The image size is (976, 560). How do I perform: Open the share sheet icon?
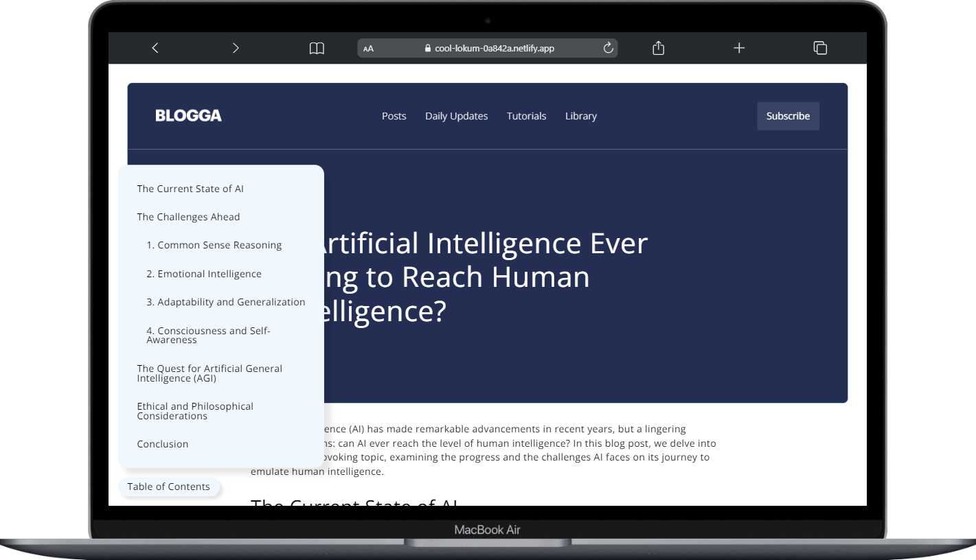[x=658, y=47]
